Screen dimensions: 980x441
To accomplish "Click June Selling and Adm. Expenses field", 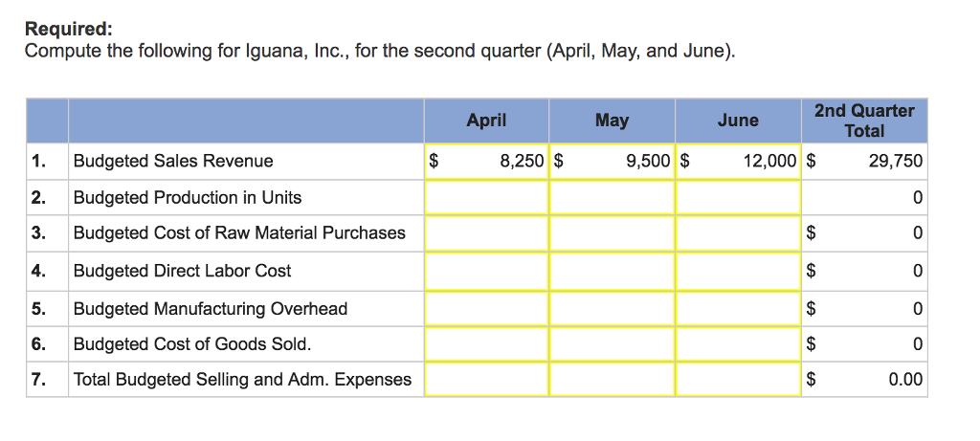I will pyautogui.click(x=738, y=380).
